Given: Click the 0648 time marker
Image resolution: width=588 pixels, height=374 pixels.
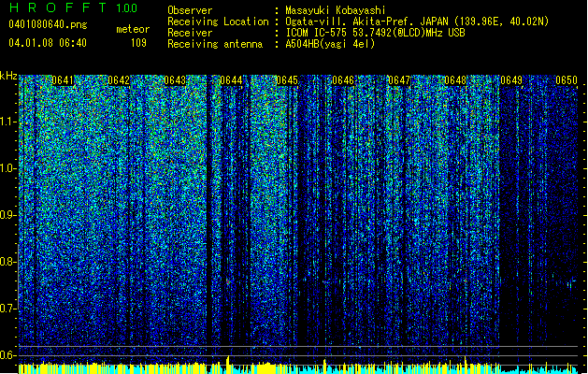Looking at the screenshot, I should point(455,80).
